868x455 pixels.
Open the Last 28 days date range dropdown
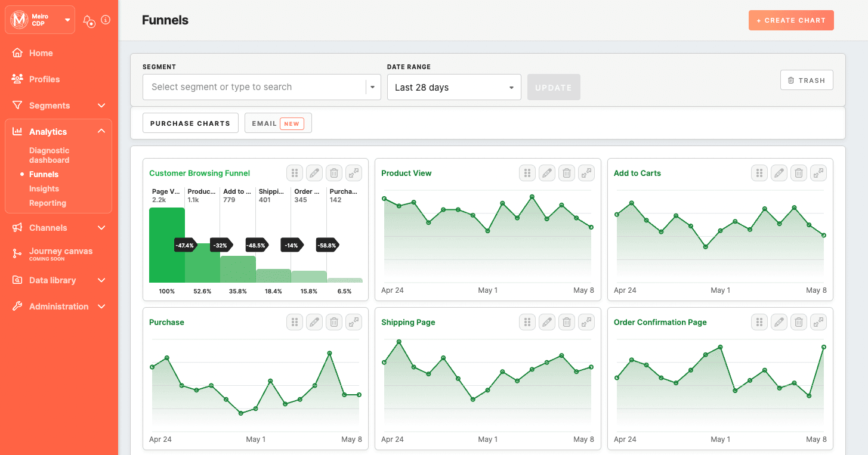point(453,86)
